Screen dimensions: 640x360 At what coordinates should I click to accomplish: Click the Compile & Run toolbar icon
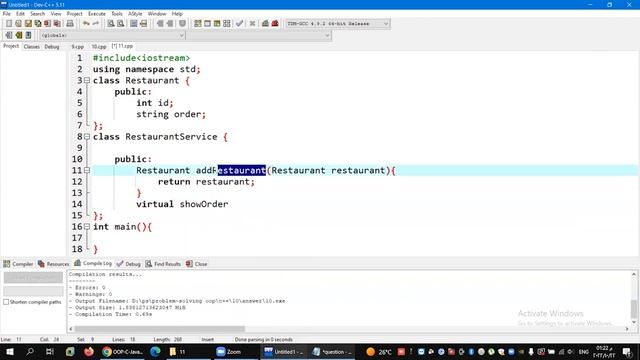[x=217, y=24]
